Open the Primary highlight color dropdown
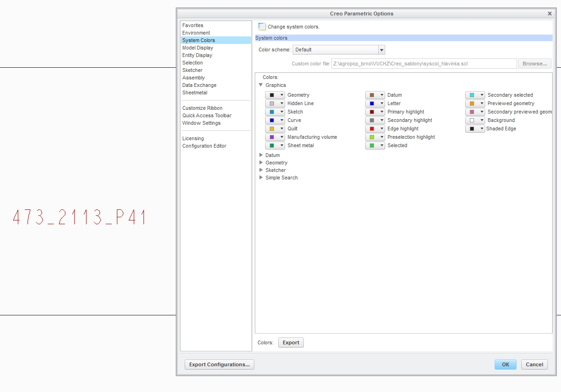The image size is (561, 392). tap(375, 112)
